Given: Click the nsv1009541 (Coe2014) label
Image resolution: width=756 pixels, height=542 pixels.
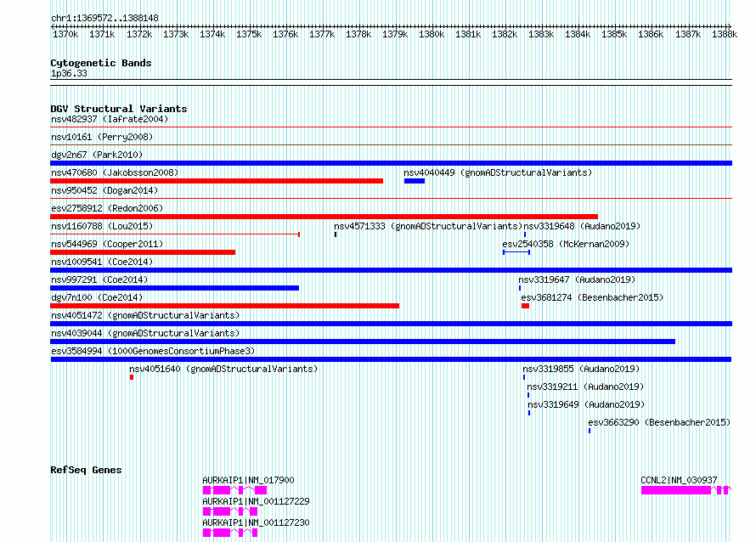Looking at the screenshot, I should pos(102,262).
